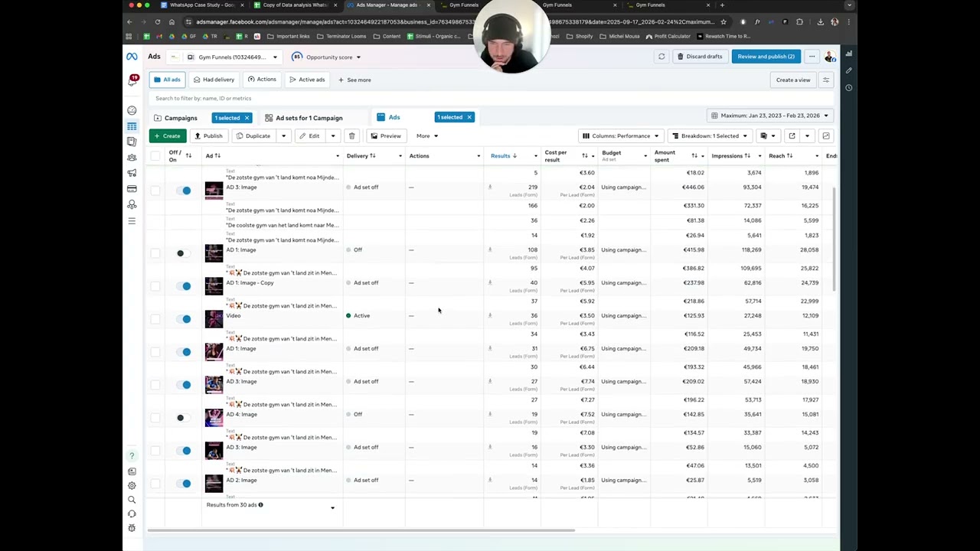Screen dimensions: 980x551
Task: Select checkbox for AD 1: Image - Copy row
Action: pyautogui.click(x=155, y=286)
